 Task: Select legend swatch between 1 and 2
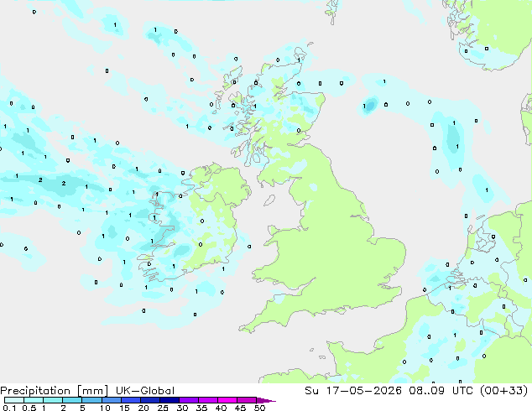(53, 400)
